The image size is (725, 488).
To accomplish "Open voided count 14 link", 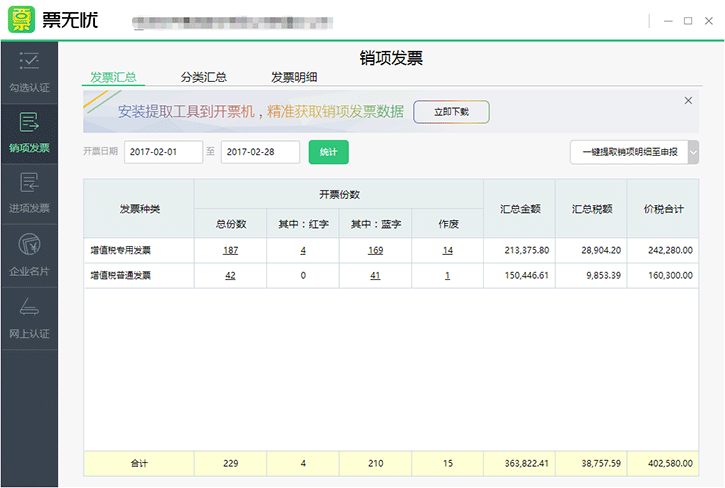I will point(448,250).
